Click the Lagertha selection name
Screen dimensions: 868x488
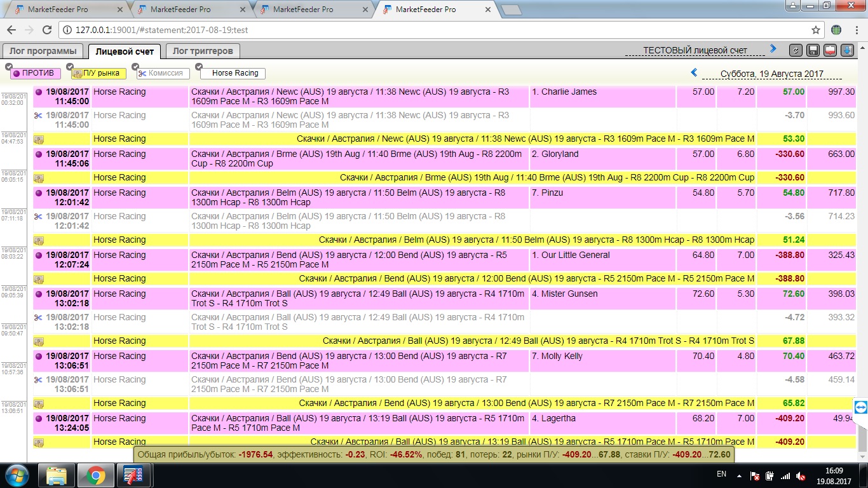553,419
